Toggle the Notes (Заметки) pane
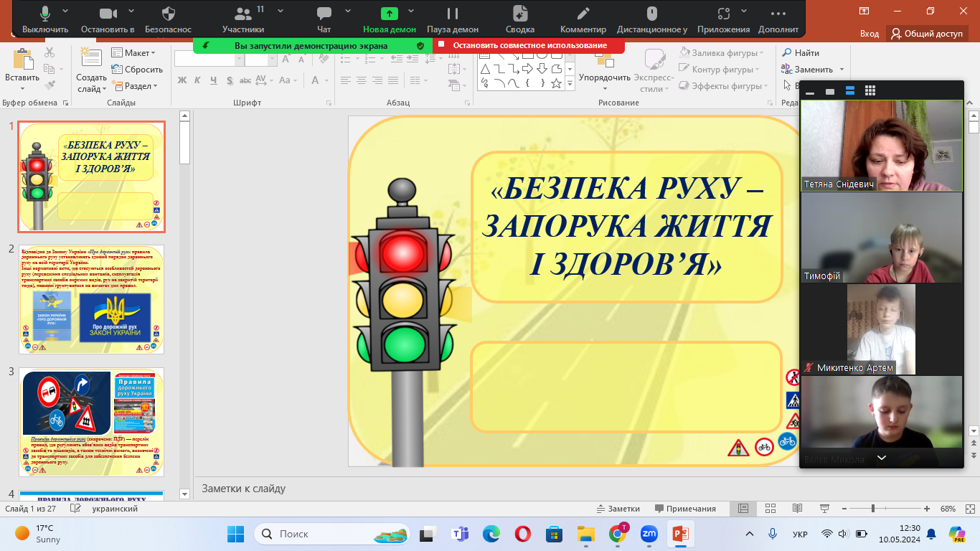Screen dimensions: 980x551 [618, 509]
